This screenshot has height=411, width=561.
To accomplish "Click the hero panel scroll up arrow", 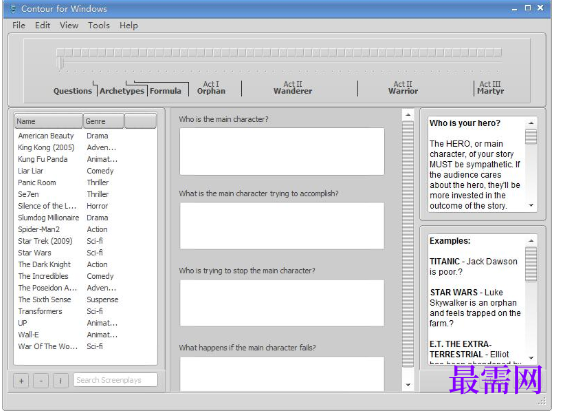I will coord(531,123).
